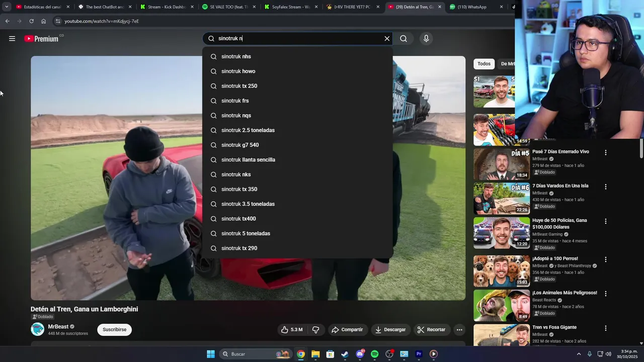This screenshot has height=362, width=644.
Task: Switch to 'Estadísticas del canal' tab
Action: (42, 7)
